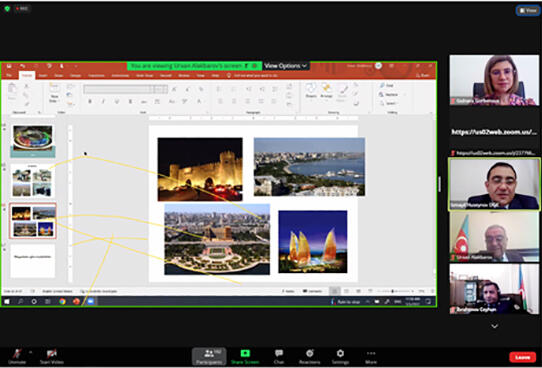Select the Flame Towers slide thumbnail
542x368 pixels.
(x=33, y=221)
